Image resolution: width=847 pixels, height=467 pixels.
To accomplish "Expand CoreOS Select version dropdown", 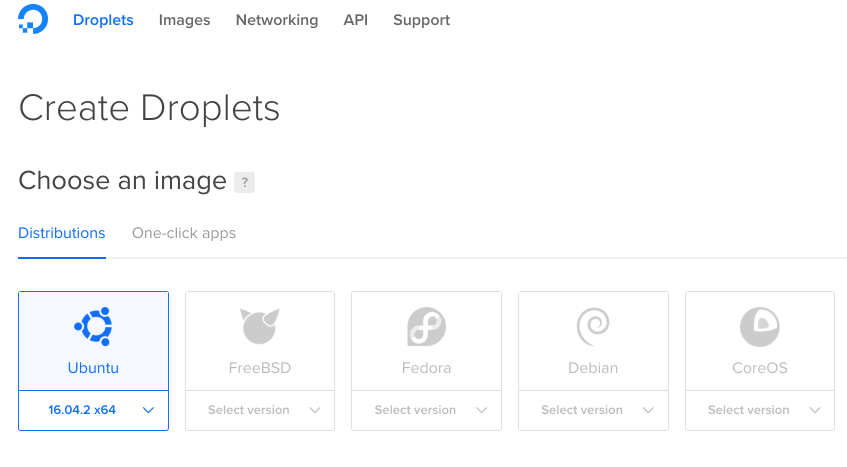I will pyautogui.click(x=759, y=410).
